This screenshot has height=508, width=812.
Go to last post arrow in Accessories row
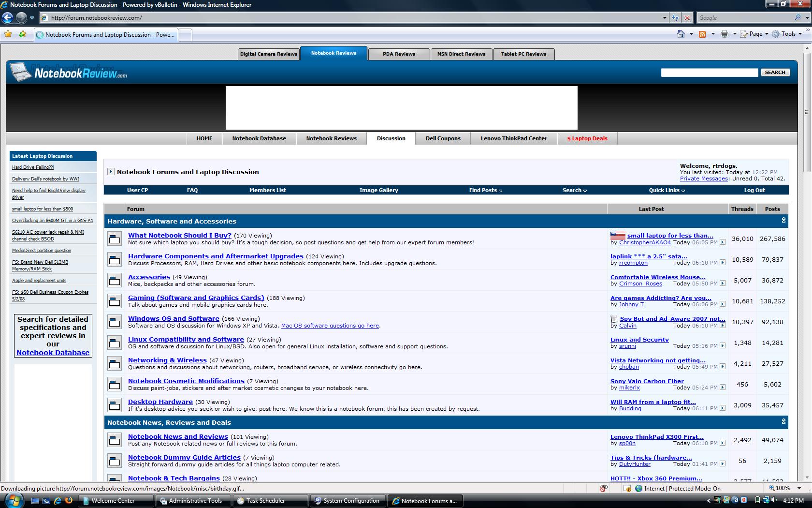click(723, 284)
